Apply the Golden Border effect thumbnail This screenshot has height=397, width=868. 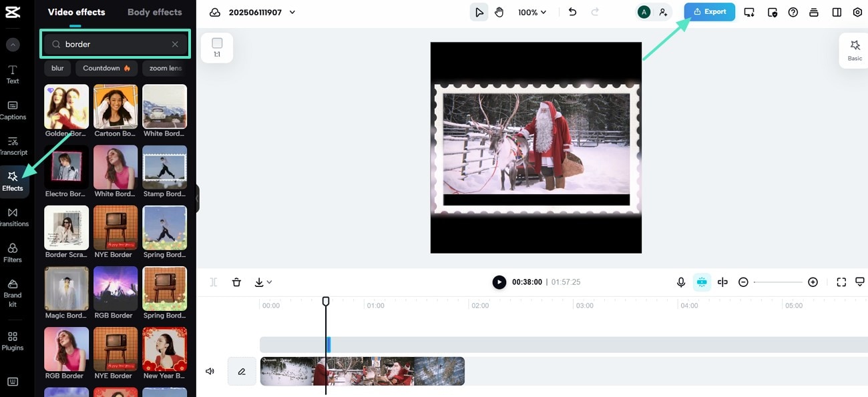(x=66, y=107)
